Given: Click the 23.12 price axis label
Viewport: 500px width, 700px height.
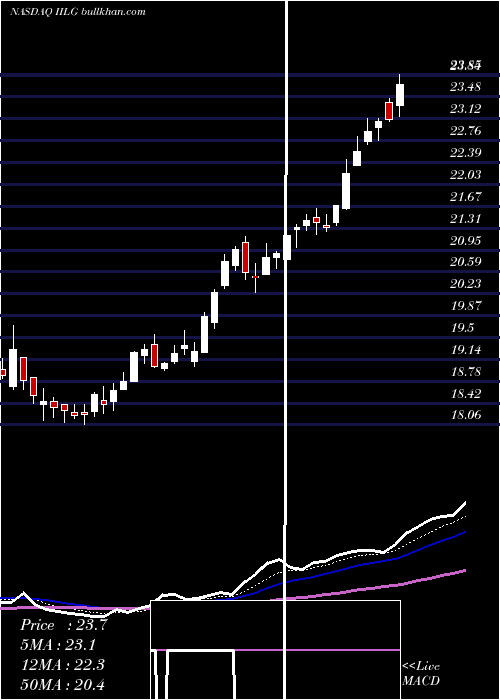Looking at the screenshot, I should (x=466, y=109).
